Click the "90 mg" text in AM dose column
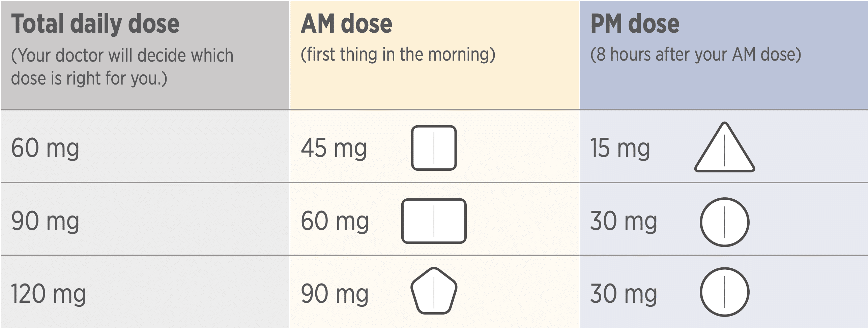The width and height of the screenshot is (868, 328). (335, 294)
